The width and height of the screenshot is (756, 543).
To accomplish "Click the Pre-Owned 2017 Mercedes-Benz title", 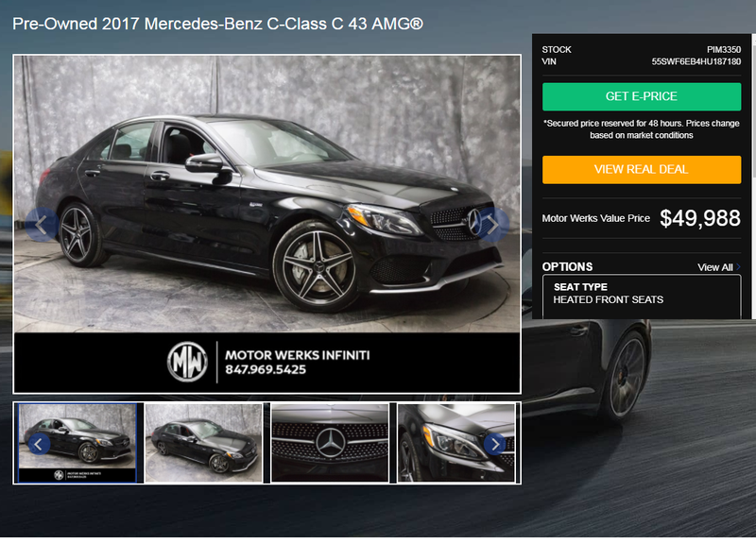I will 218,24.
